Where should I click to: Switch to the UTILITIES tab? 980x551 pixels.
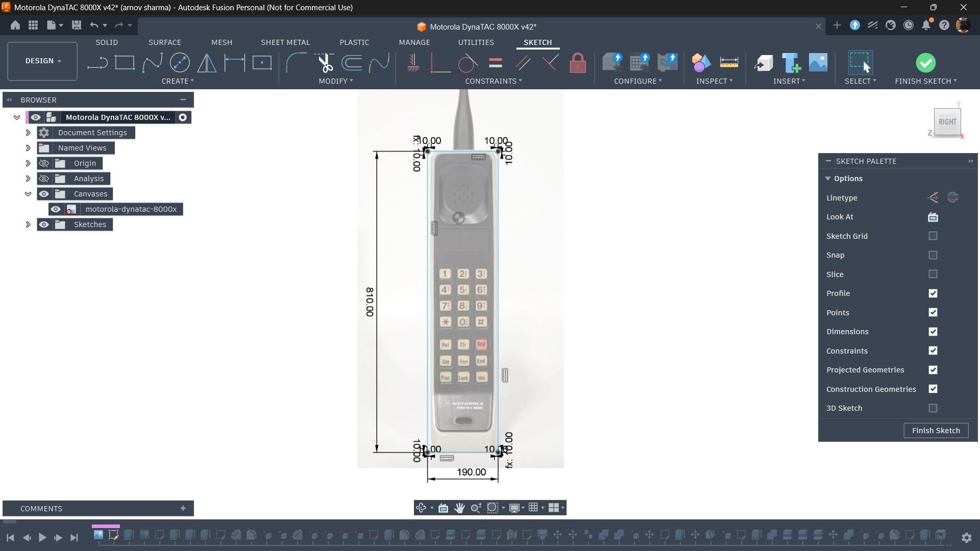click(476, 42)
